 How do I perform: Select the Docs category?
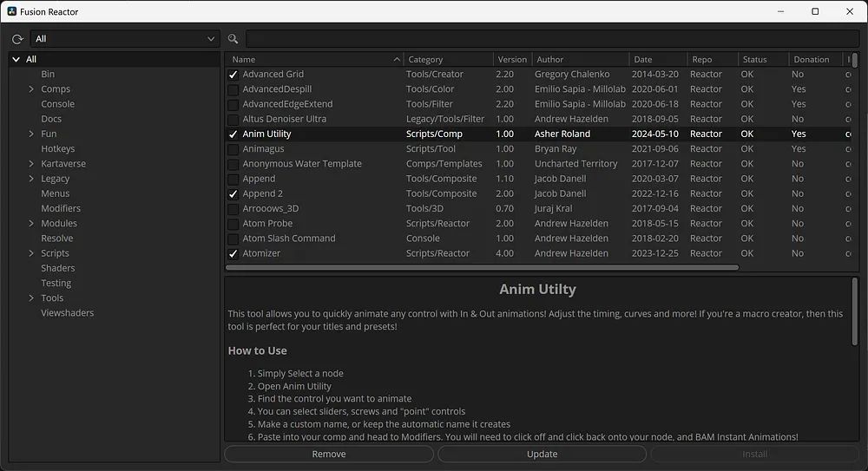click(x=51, y=119)
